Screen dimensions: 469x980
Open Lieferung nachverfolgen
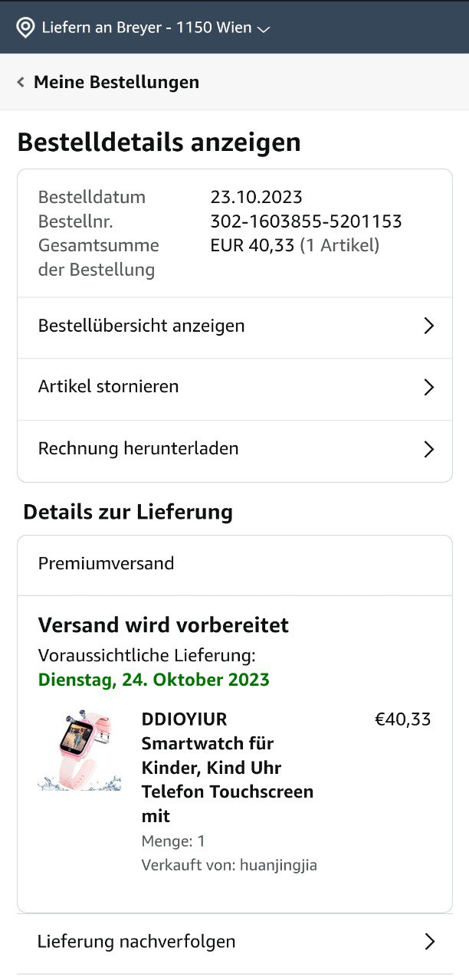pos(235,942)
